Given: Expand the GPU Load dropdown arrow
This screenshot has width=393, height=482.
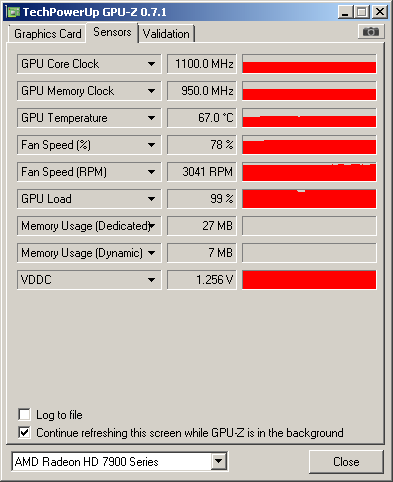Looking at the screenshot, I should coord(151,199).
